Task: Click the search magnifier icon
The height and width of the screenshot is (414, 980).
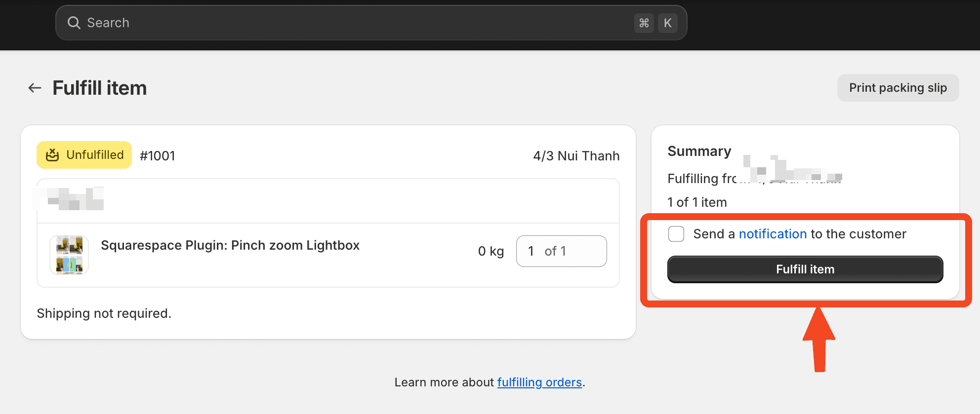Action: (74, 23)
